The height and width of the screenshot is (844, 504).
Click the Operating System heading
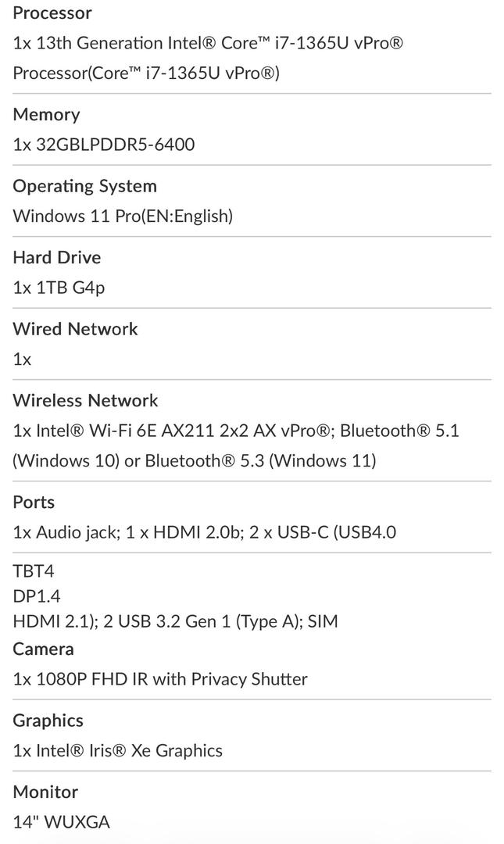[84, 187]
